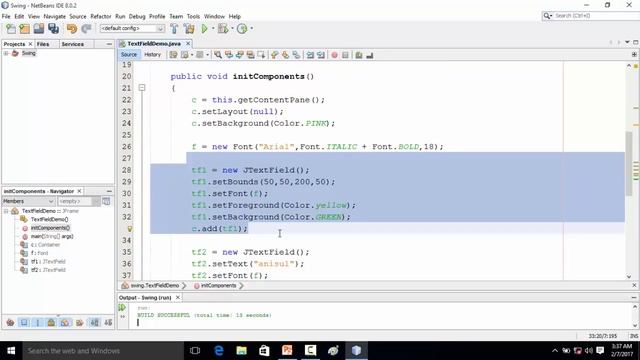Open the Navigate menu
Screen dimensions: 640x360
coord(55,16)
